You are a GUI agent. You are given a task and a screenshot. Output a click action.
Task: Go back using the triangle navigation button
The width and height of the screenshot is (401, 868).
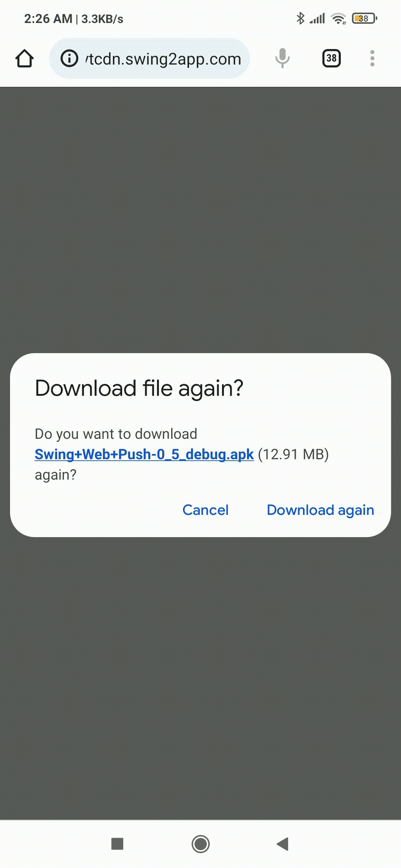click(x=283, y=844)
